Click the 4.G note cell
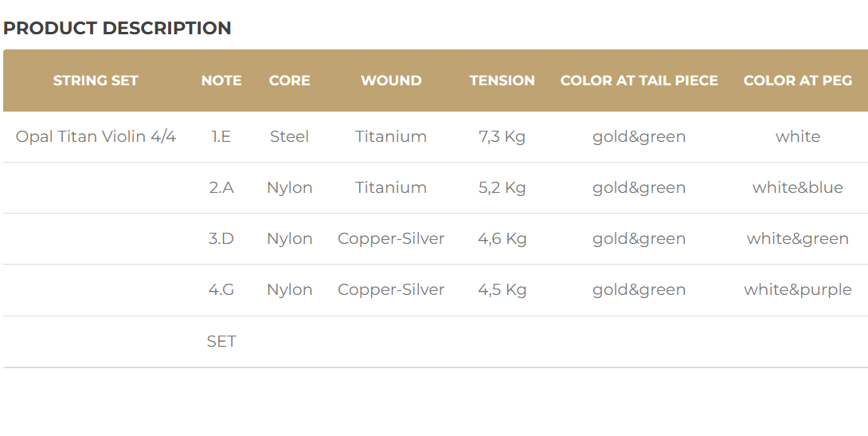868x436 pixels. [221, 289]
